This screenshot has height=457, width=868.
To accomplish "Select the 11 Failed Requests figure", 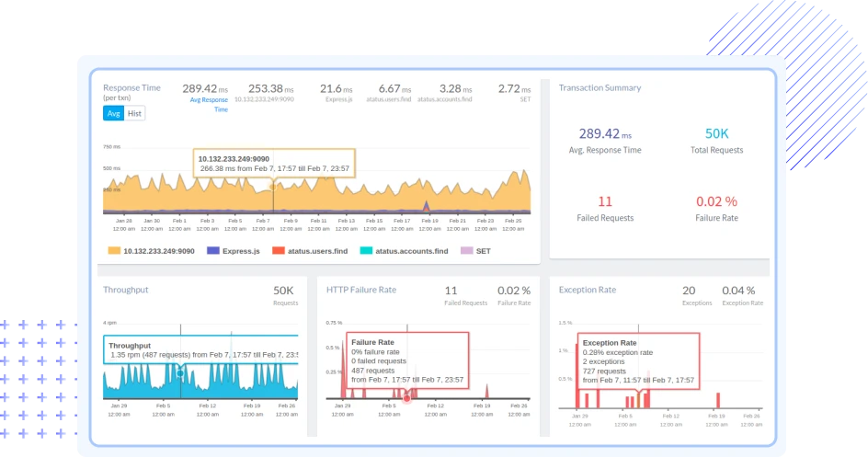I will [x=605, y=201].
